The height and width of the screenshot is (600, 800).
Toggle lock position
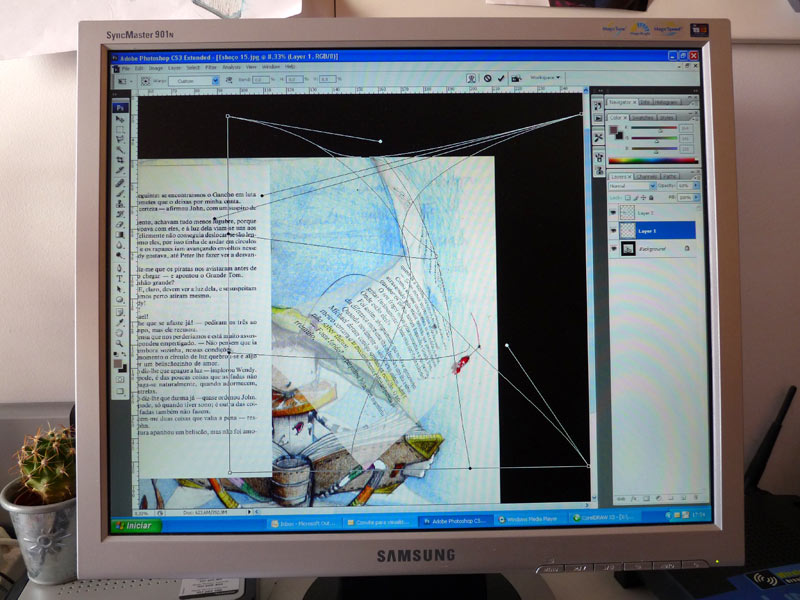pyautogui.click(x=643, y=198)
